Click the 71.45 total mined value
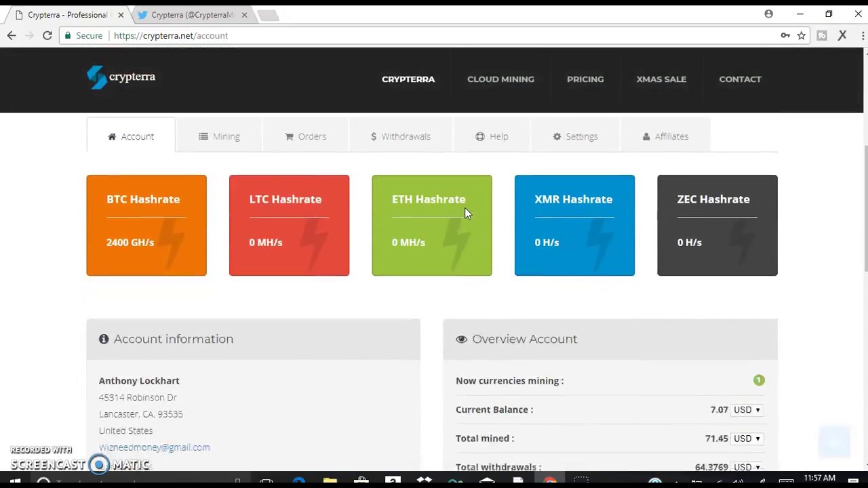This screenshot has width=868, height=488. [716, 439]
